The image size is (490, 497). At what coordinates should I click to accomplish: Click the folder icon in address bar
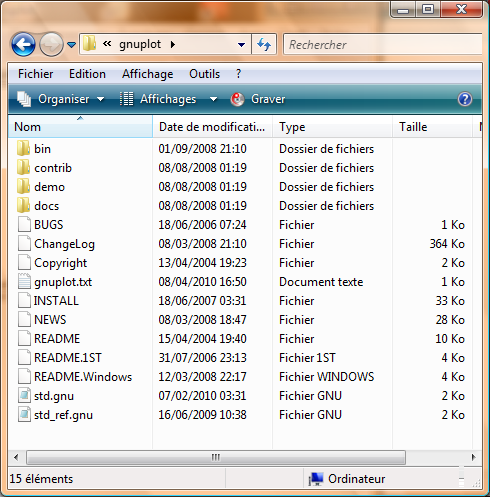coord(89,44)
